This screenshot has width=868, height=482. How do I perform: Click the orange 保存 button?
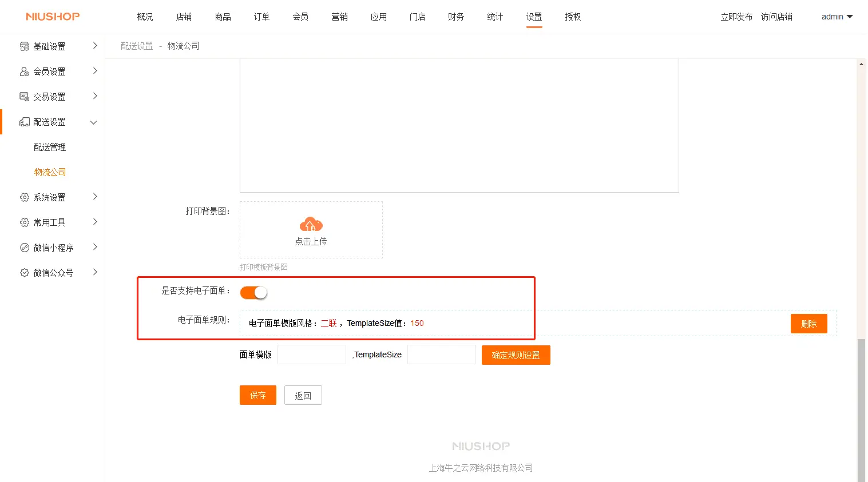pos(257,395)
